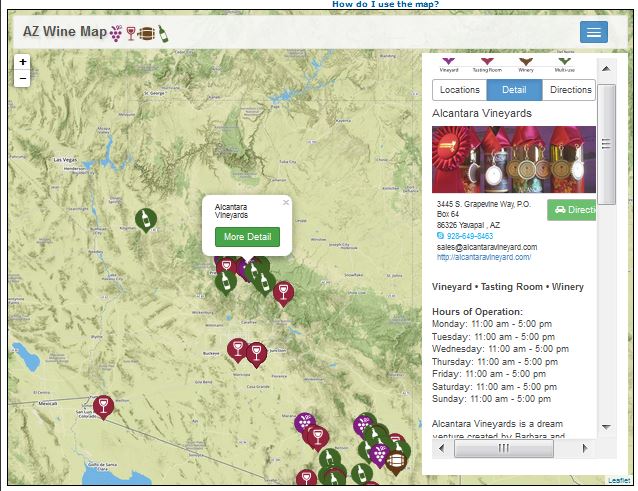Click the More Detail button
Image resolution: width=638 pixels, height=491 pixels.
pos(247,237)
